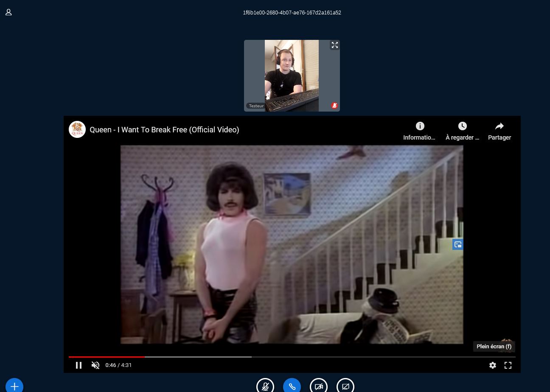Click the muted microphone badge on Testeur's video
Image resolution: width=550 pixels, height=392 pixels.
coord(334,106)
